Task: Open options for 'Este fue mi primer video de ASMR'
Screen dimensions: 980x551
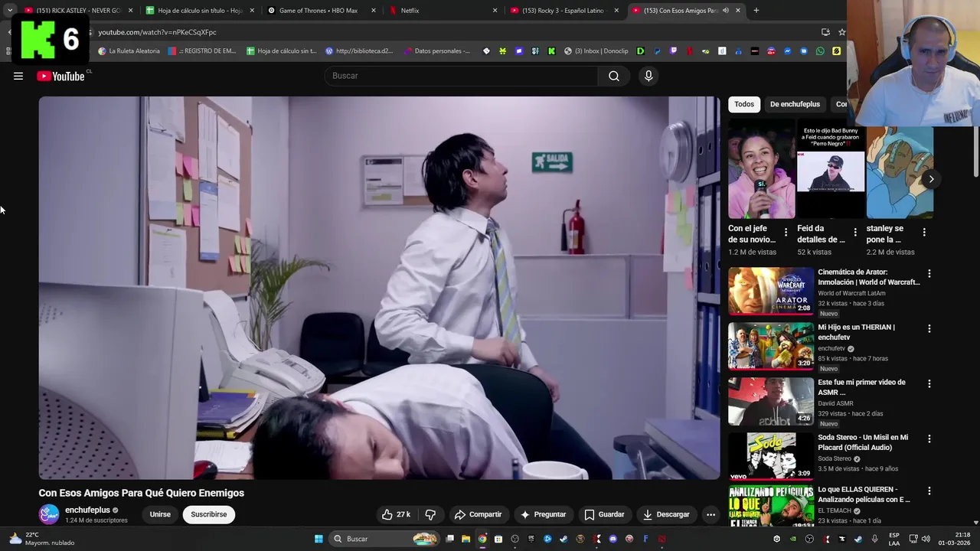Action: tap(929, 383)
